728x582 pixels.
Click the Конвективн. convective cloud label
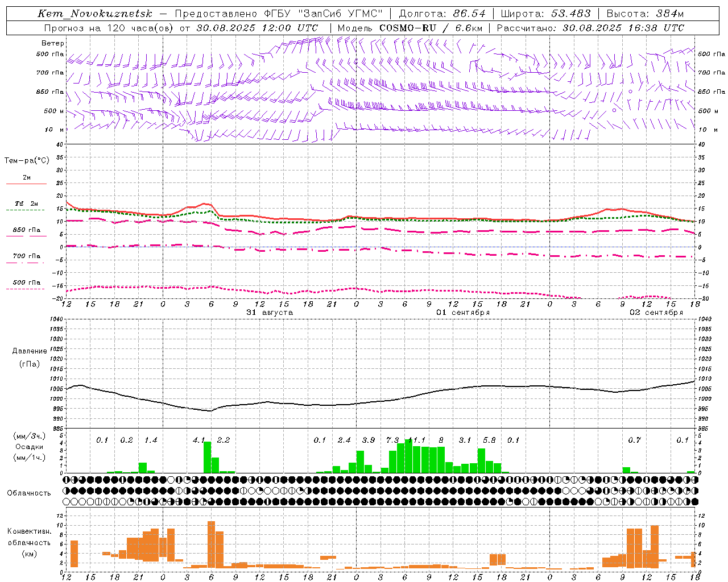(x=29, y=531)
